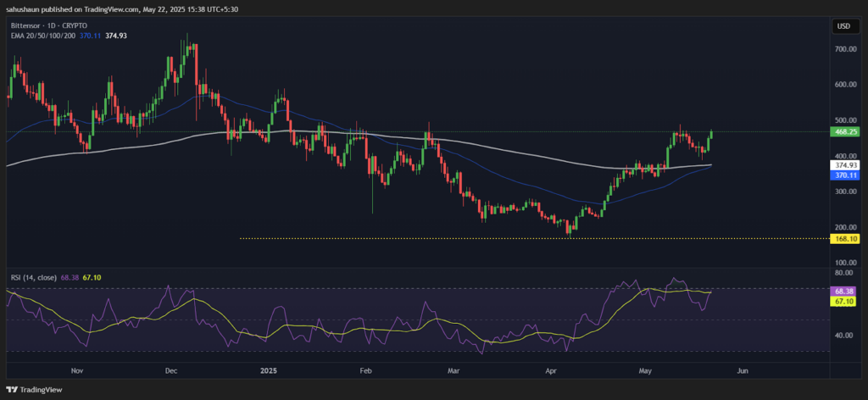The image size is (868, 400).
Task: Click the Dec label on the time axis
Action: [x=170, y=371]
